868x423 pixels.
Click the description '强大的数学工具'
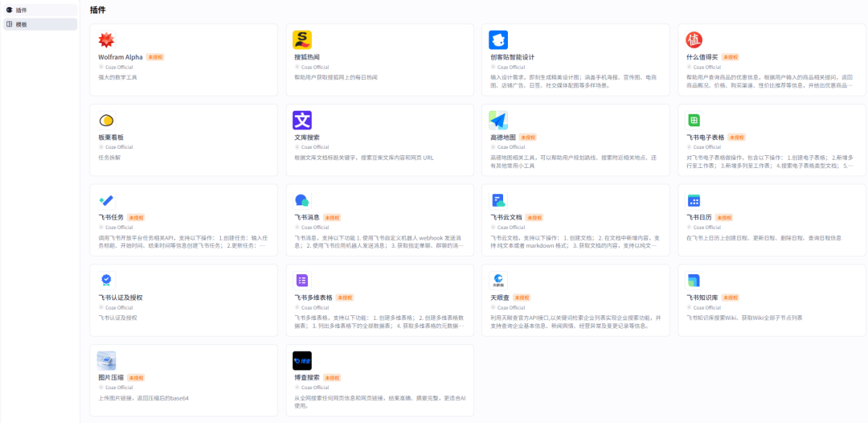coord(117,77)
